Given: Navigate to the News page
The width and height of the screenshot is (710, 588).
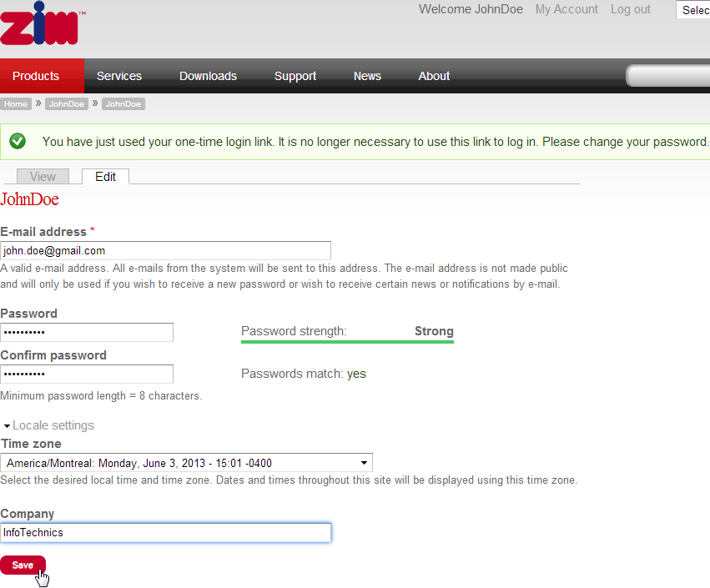Looking at the screenshot, I should 367,76.
